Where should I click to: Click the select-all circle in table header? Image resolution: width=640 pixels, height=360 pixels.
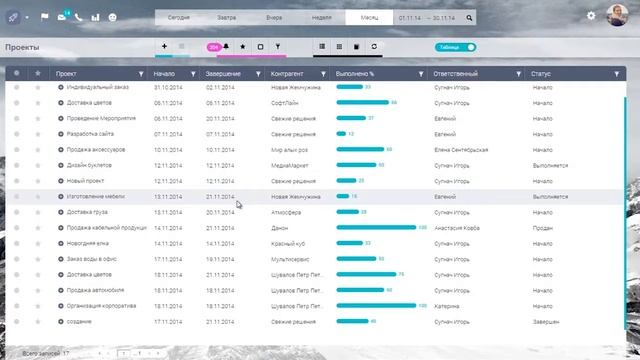click(16, 73)
